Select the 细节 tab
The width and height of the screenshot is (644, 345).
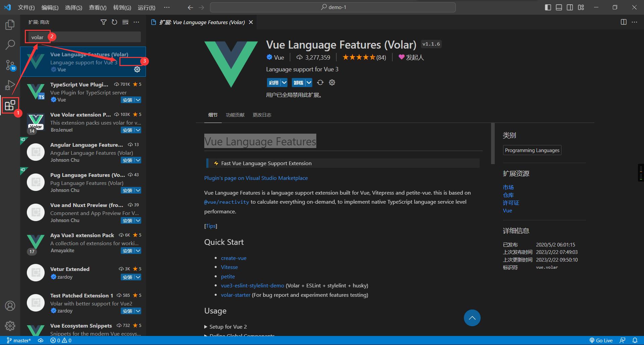pos(213,115)
